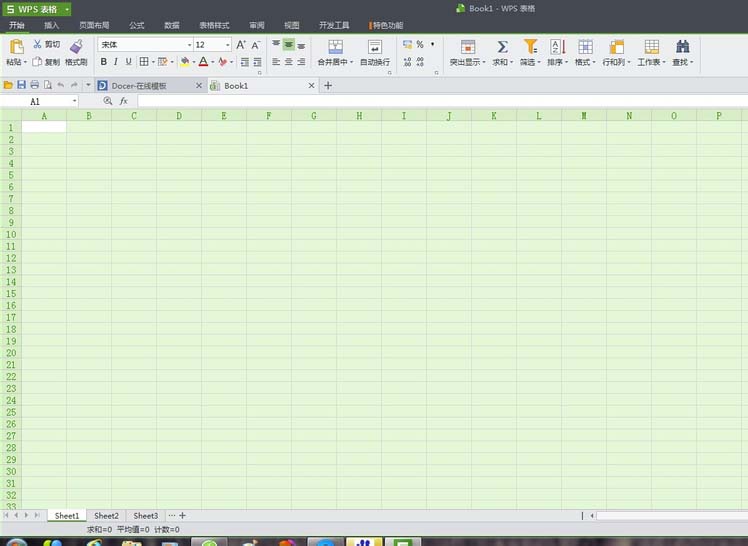Image resolution: width=748 pixels, height=546 pixels.
Task: Add a new sheet with plus button
Action: [182, 515]
